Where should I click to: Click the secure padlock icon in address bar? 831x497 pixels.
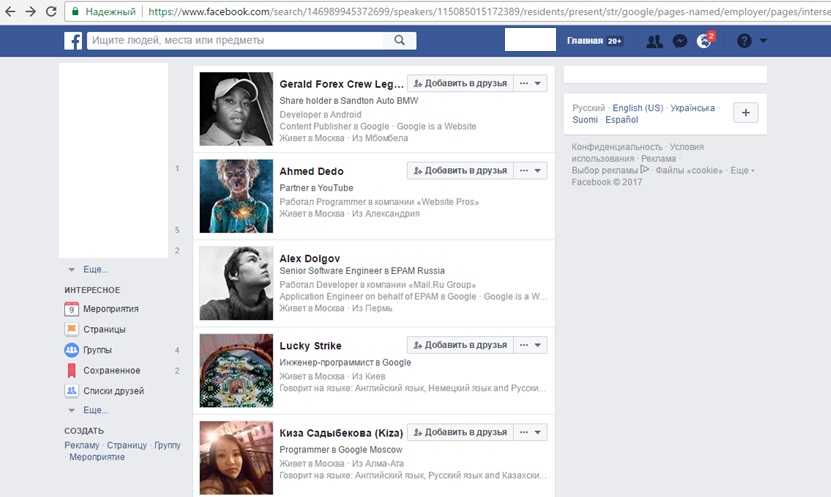coord(75,11)
